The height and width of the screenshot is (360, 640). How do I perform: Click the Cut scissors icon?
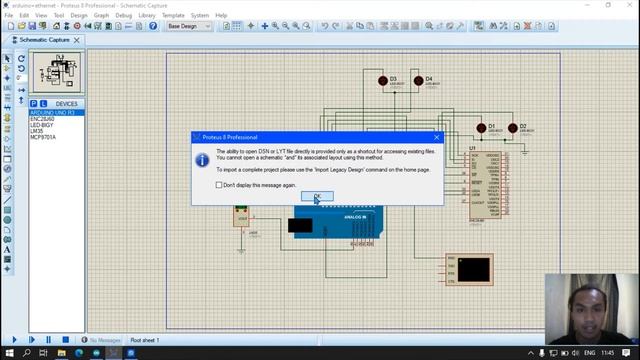click(349, 26)
